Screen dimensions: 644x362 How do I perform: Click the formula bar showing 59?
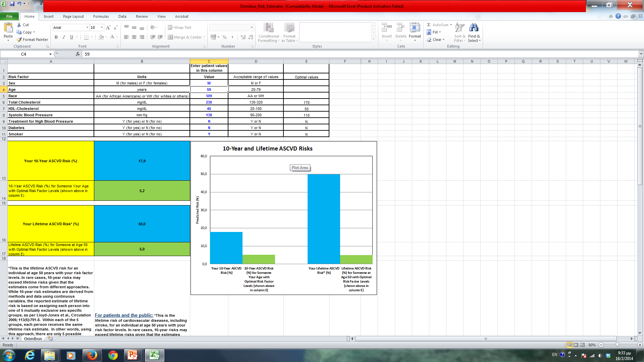pos(360,54)
